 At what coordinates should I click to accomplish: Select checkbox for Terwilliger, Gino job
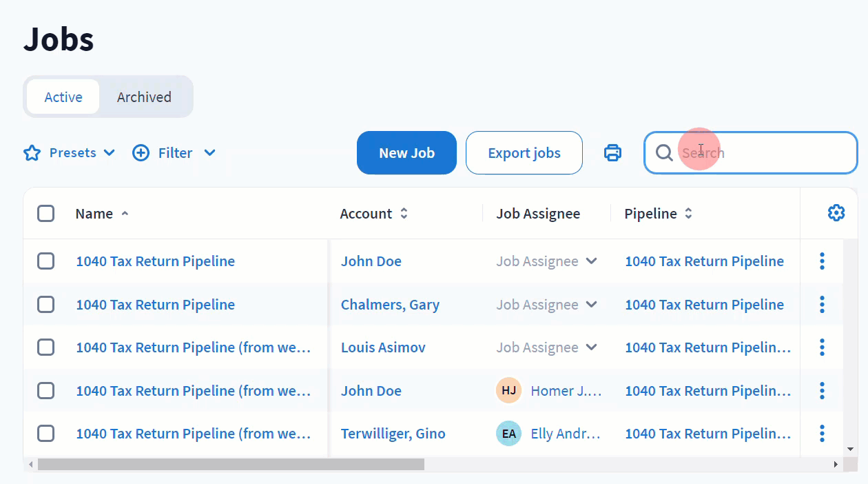click(x=45, y=434)
